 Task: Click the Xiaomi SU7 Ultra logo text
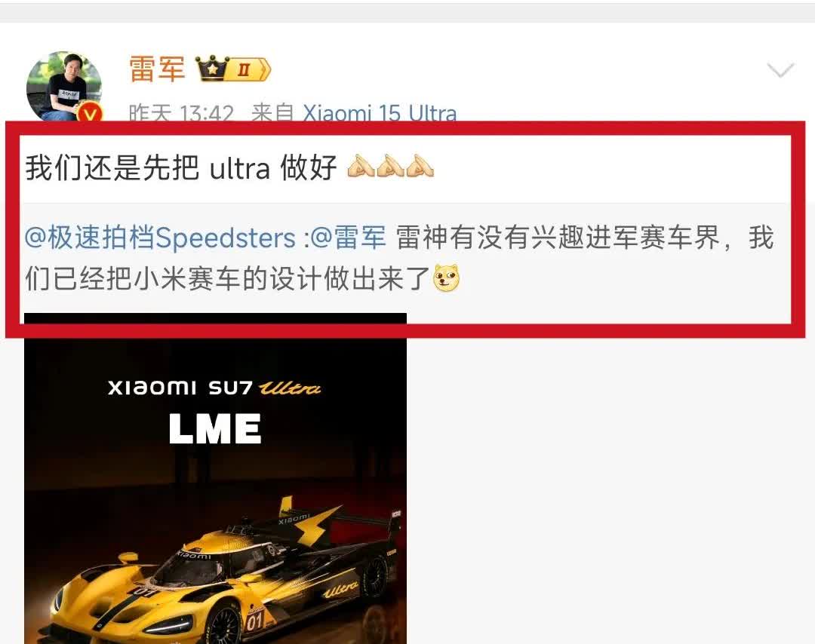(214, 388)
